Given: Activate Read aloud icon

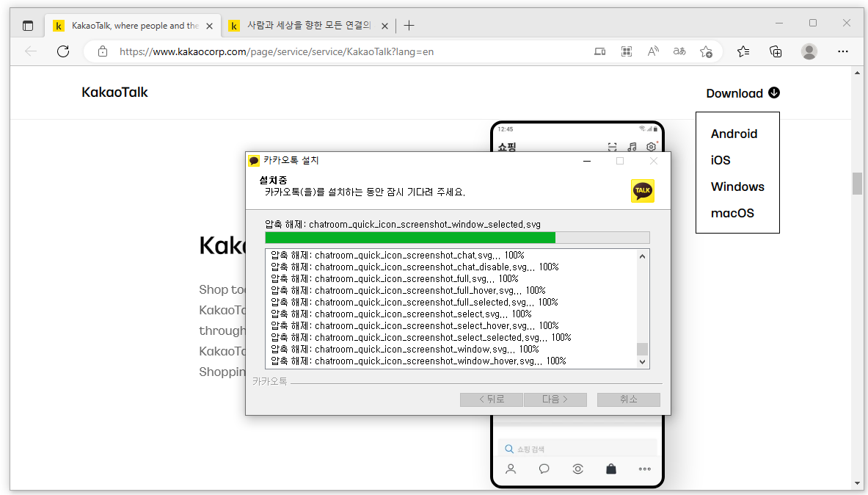Looking at the screenshot, I should pos(653,51).
